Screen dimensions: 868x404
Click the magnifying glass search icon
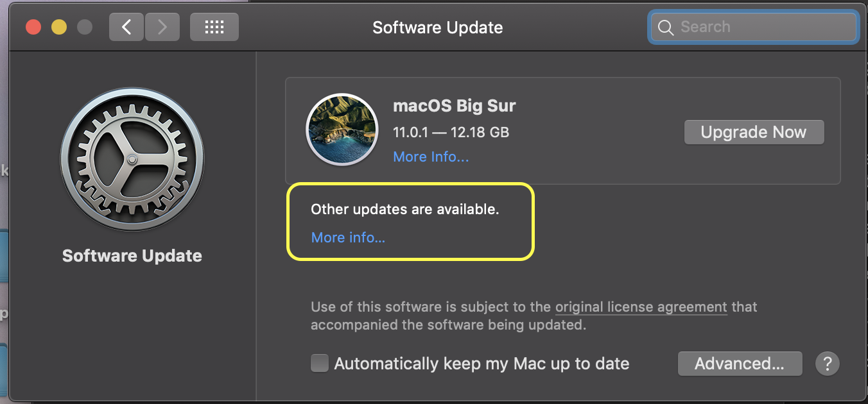click(666, 28)
